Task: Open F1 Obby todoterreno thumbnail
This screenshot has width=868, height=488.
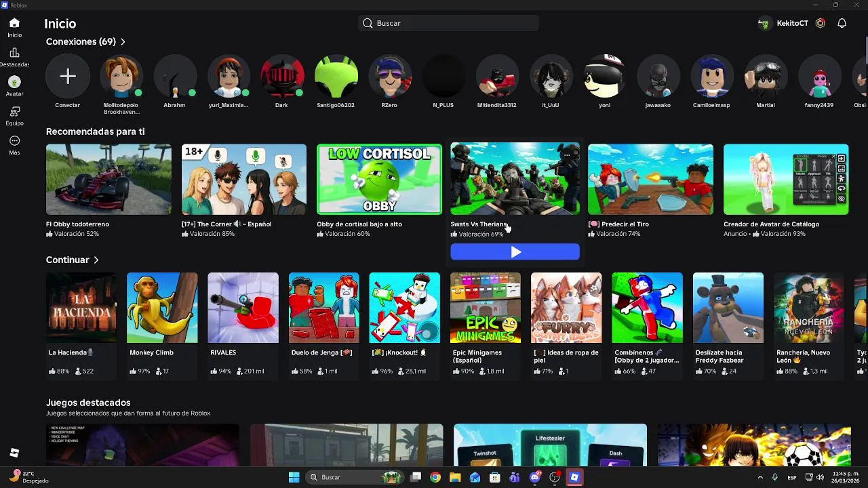Action: pyautogui.click(x=108, y=180)
